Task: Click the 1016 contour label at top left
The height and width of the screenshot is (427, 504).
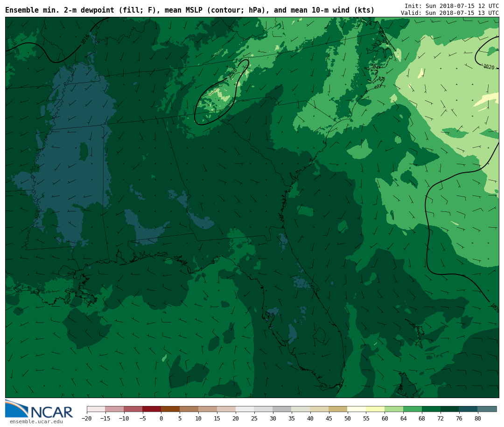Action: point(85,39)
